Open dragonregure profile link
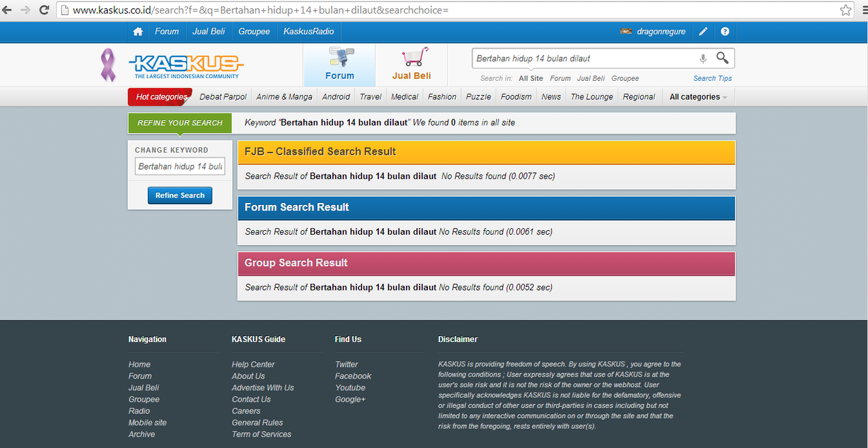This screenshot has height=448, width=868. [x=661, y=31]
